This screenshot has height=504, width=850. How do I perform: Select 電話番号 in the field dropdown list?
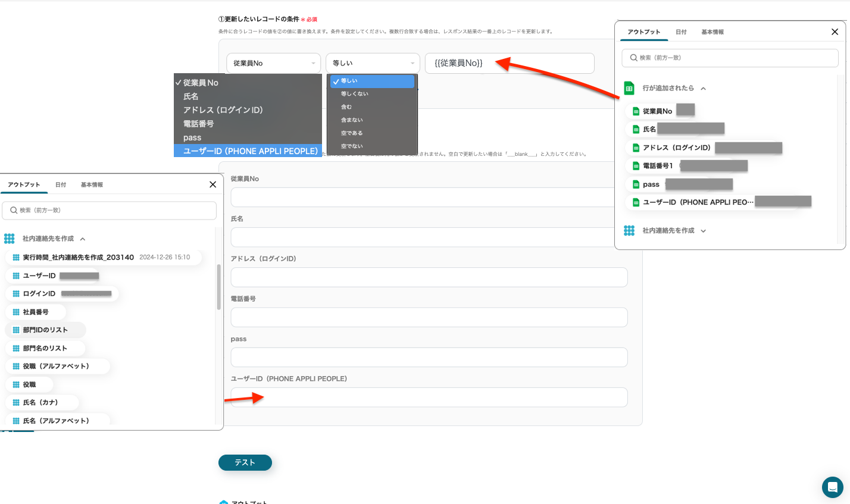tap(248, 124)
